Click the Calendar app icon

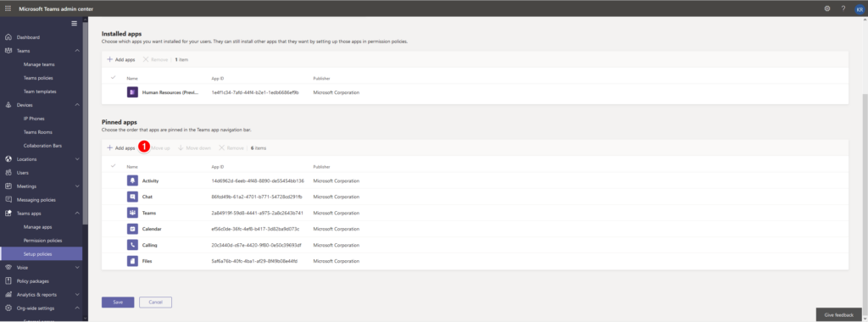132,229
